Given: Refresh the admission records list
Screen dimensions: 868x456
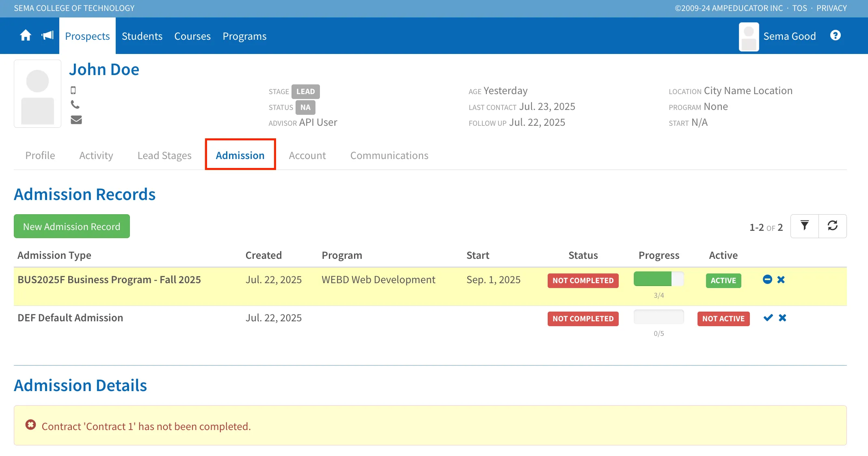Looking at the screenshot, I should pos(832,226).
